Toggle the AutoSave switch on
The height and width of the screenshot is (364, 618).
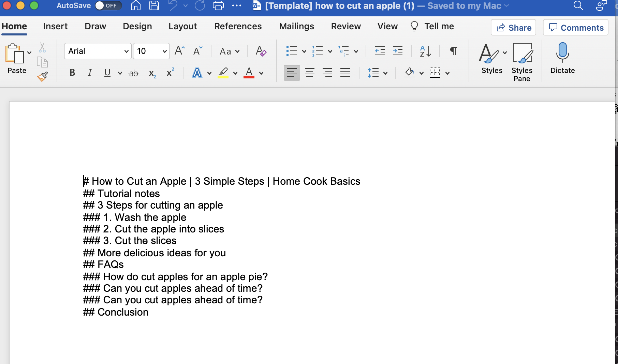(x=107, y=5)
